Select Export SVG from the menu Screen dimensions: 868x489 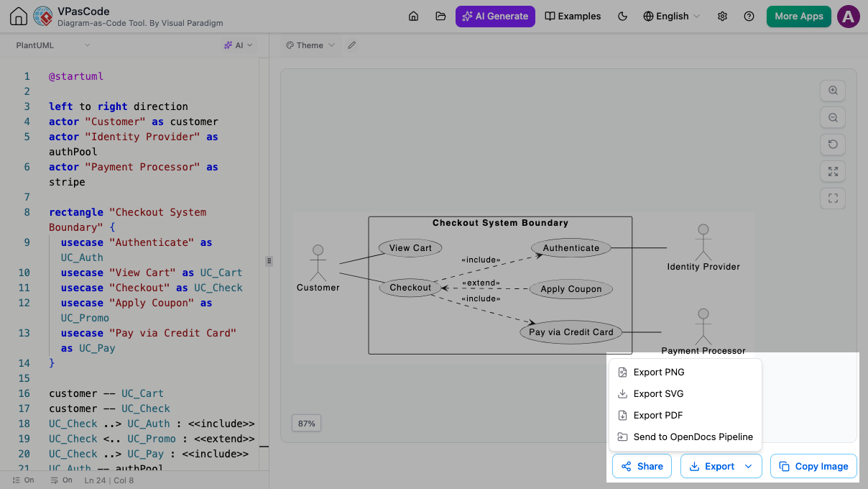(x=685, y=393)
